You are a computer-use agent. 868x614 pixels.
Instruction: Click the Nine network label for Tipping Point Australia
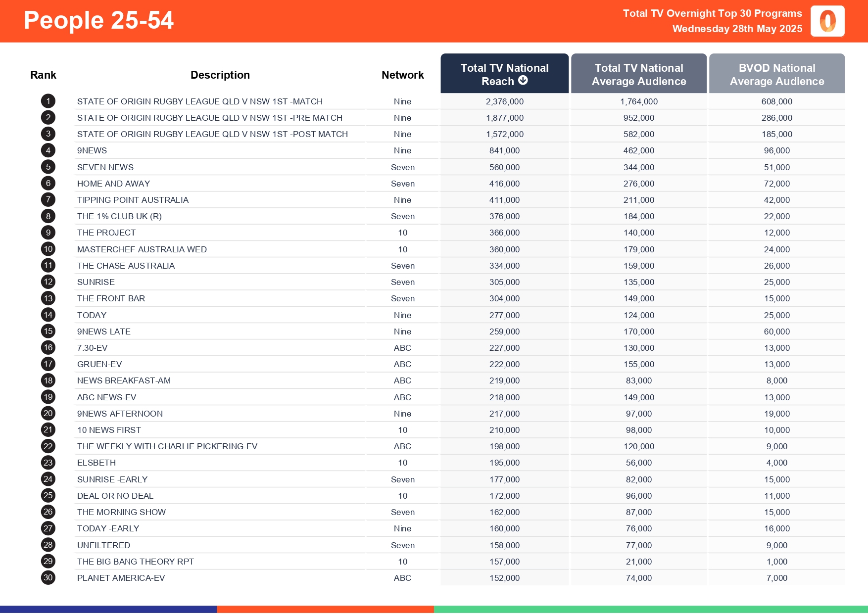coord(402,200)
